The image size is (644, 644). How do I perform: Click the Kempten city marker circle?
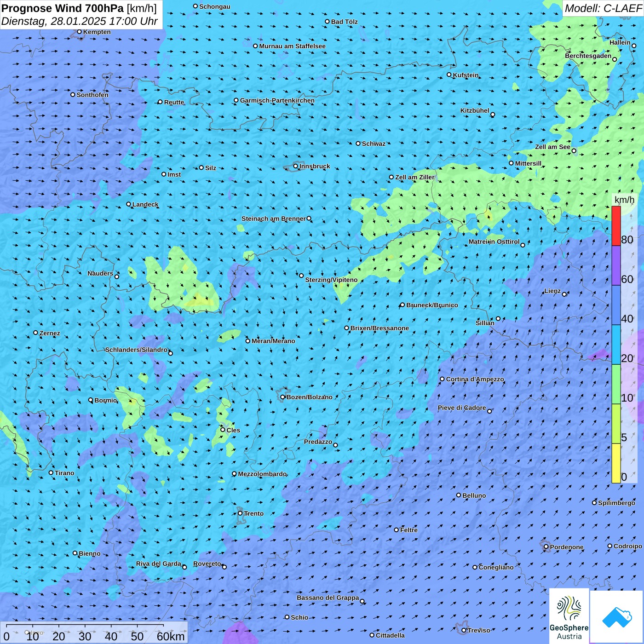pyautogui.click(x=80, y=32)
